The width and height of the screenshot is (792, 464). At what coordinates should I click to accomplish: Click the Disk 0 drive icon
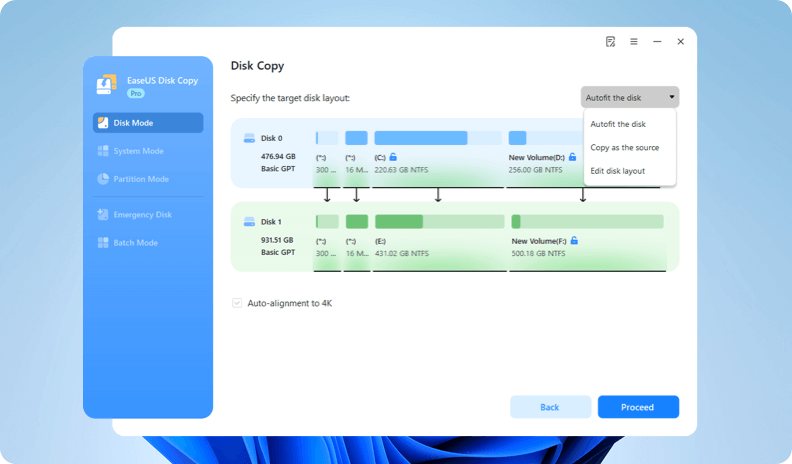click(x=249, y=138)
